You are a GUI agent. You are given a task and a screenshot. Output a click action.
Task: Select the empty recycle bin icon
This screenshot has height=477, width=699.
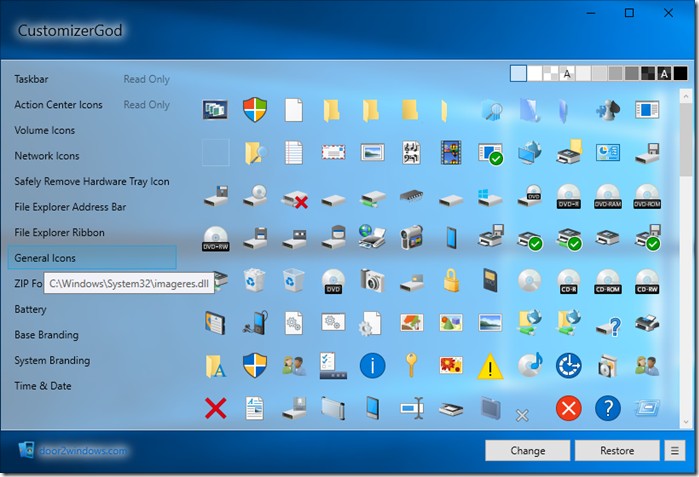[x=294, y=280]
